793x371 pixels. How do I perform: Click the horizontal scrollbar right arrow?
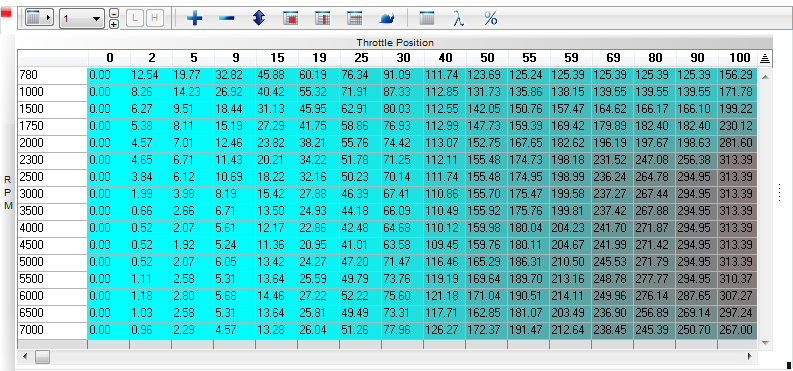coord(750,357)
